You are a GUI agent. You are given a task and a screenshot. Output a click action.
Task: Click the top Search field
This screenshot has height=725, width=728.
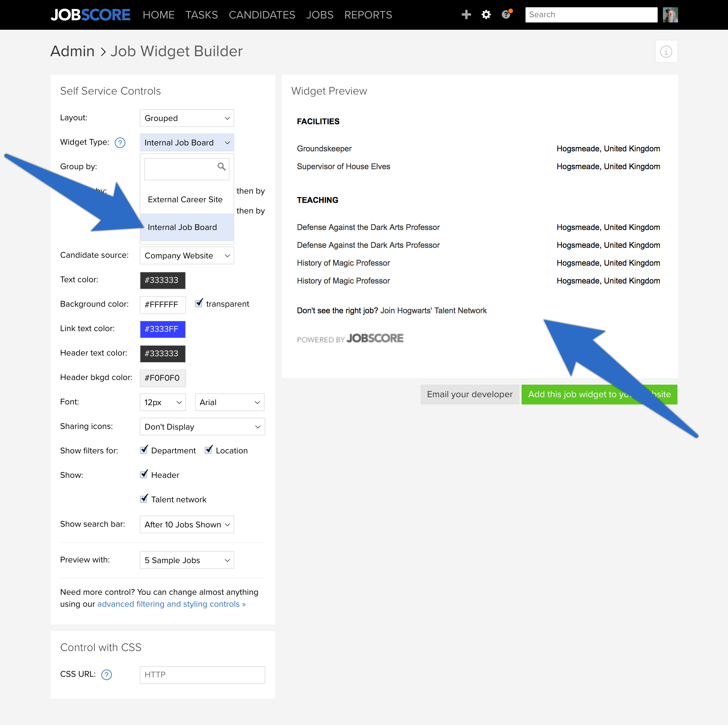click(591, 15)
